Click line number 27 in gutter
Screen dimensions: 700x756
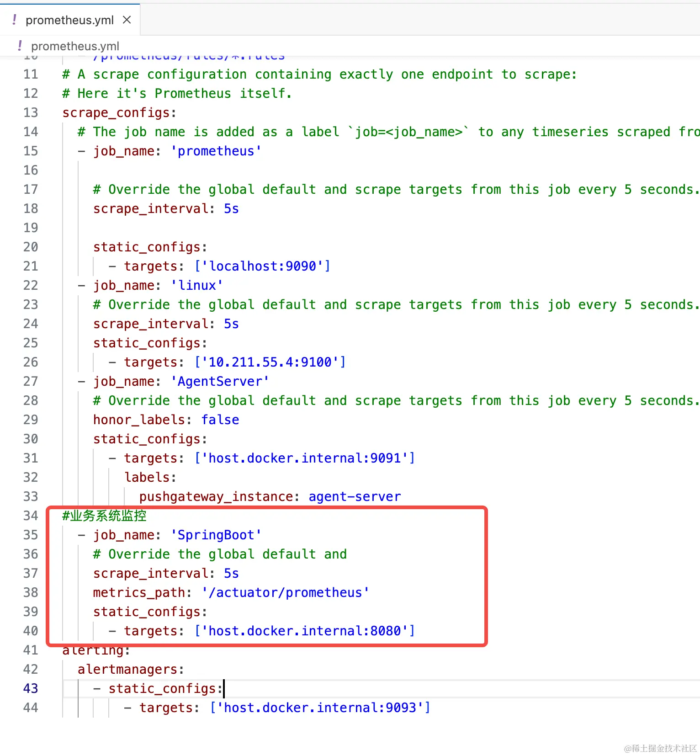pos(31,381)
